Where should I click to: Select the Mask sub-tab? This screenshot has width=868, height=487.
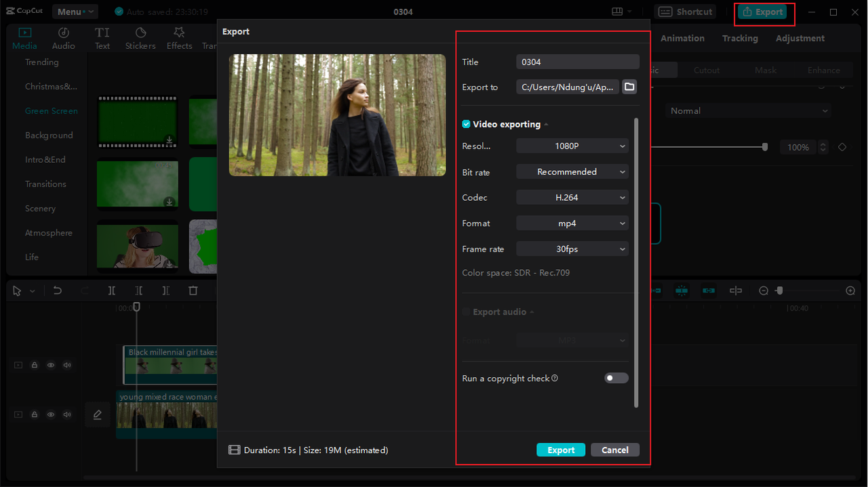(x=766, y=70)
